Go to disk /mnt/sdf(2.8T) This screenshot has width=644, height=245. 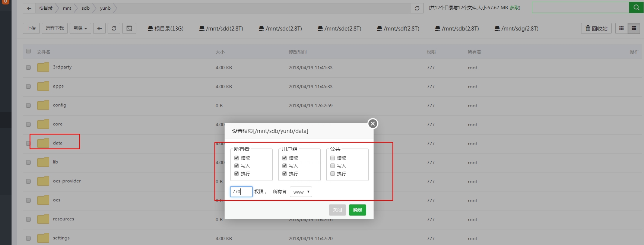click(x=398, y=28)
